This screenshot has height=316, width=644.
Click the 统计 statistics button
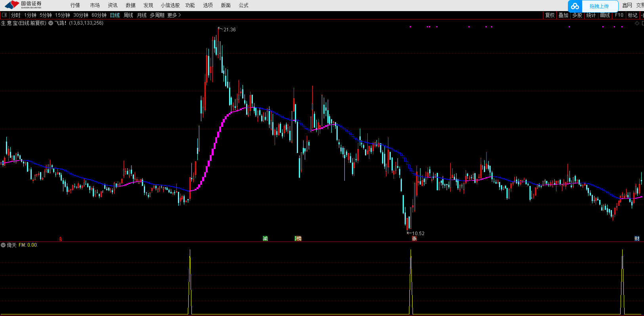tap(591, 15)
